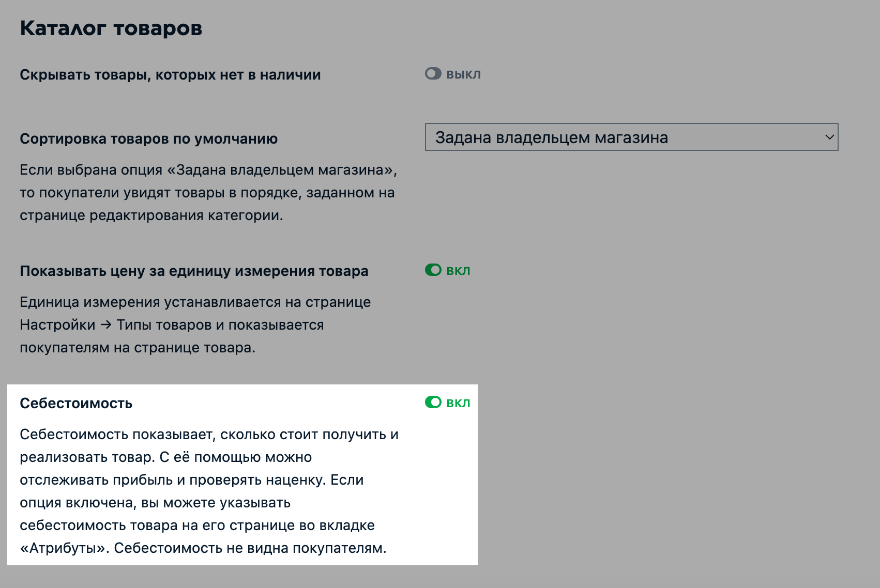Click the Скрывать товары, которых нет в наличии label

pyautogui.click(x=170, y=75)
